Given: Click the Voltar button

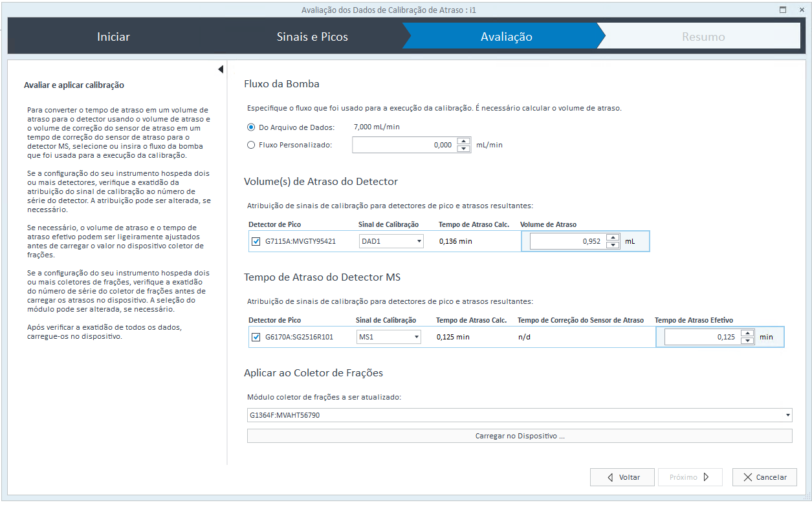Looking at the screenshot, I should click(x=622, y=477).
